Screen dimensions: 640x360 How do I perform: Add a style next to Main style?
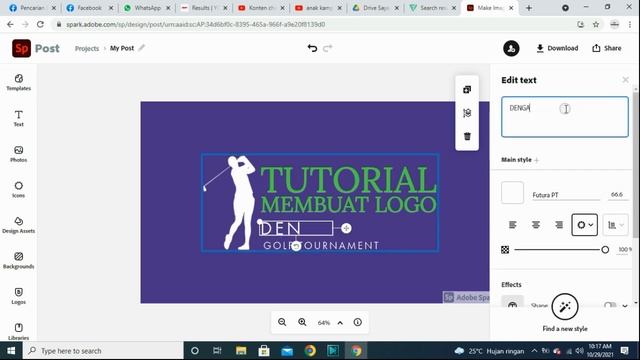pyautogui.click(x=536, y=160)
